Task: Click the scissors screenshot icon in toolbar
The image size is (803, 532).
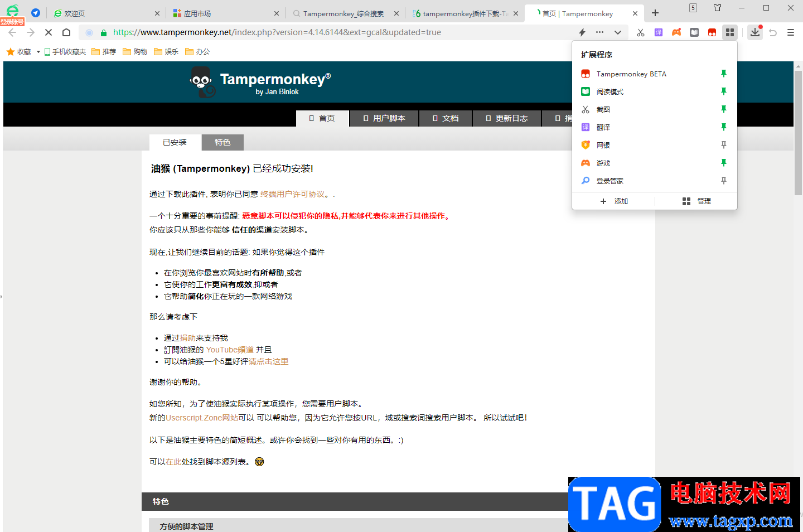Action: (640, 32)
